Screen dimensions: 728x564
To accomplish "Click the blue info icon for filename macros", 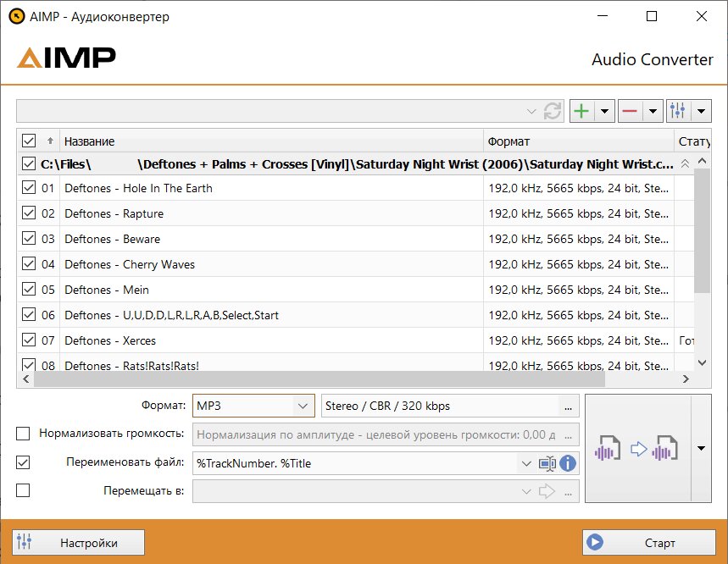I will [568, 463].
